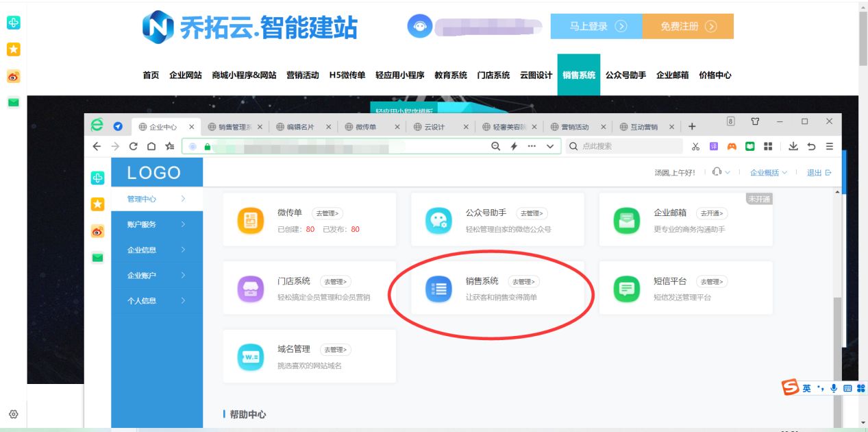
Task: Select 销售系统 in the top site navigation
Action: pos(579,75)
